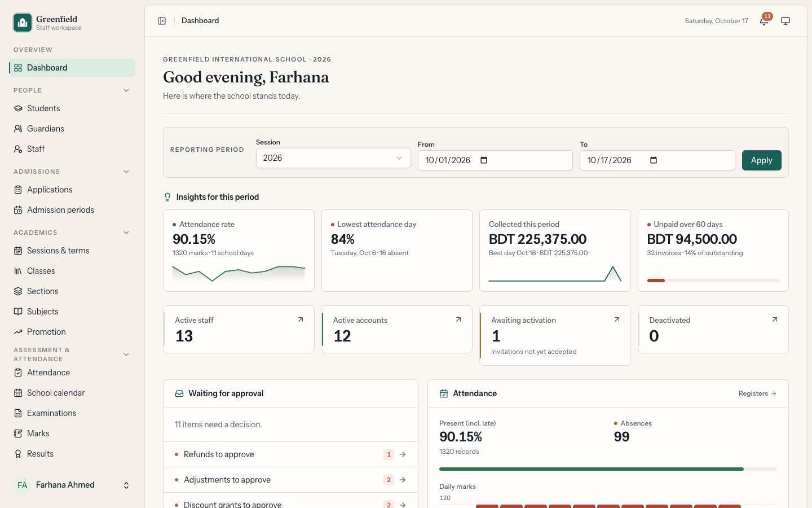Open Guardians page
The height and width of the screenshot is (508, 812).
click(72, 129)
